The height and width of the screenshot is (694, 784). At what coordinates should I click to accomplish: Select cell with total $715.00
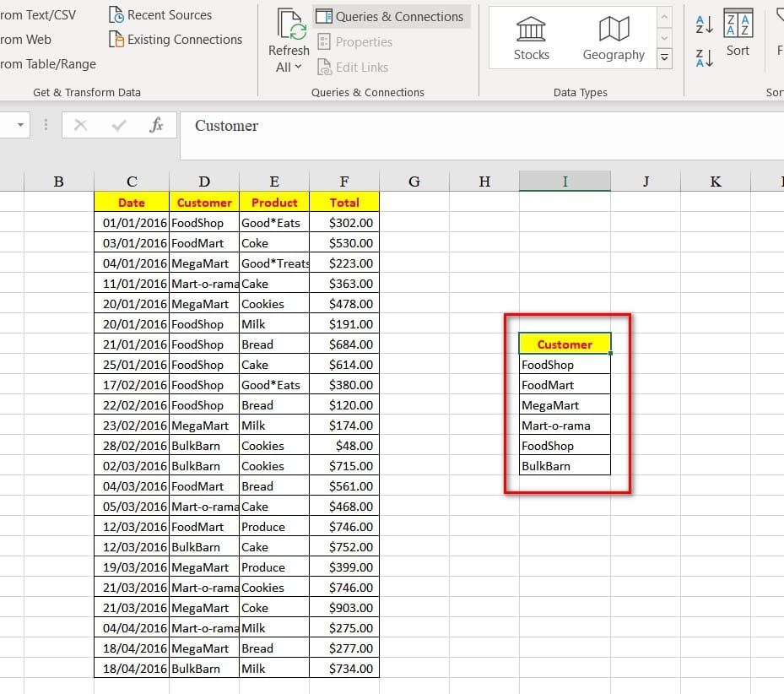(344, 466)
